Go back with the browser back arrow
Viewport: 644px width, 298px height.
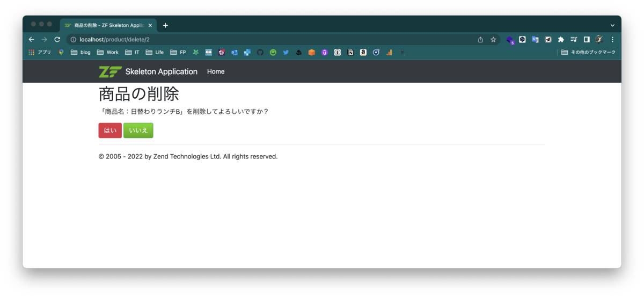(x=31, y=39)
